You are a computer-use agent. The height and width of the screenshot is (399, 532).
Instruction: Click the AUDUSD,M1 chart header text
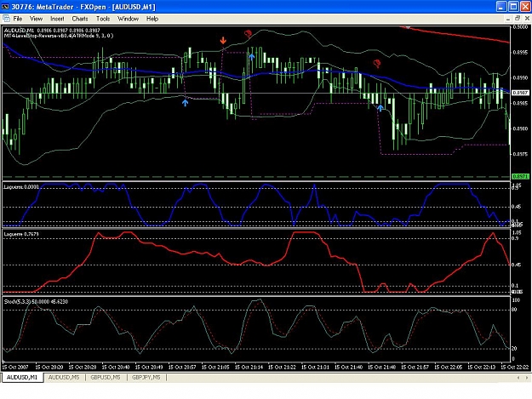tap(52, 31)
